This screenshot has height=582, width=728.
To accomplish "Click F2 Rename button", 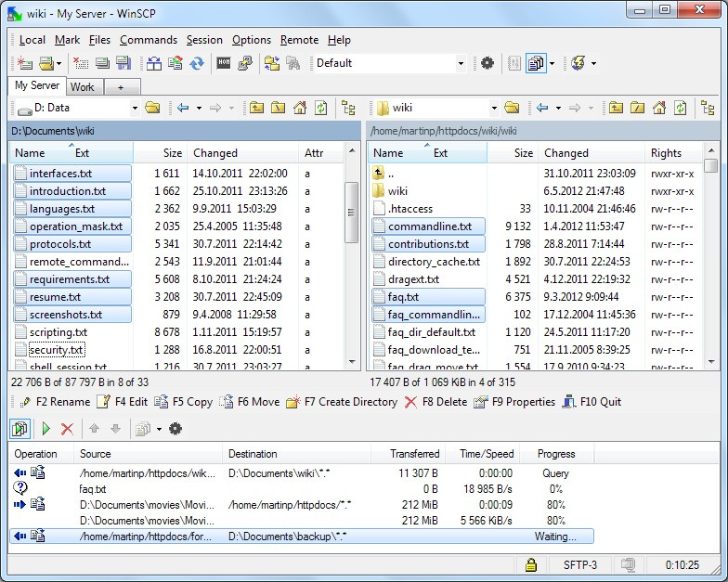I will (55, 402).
